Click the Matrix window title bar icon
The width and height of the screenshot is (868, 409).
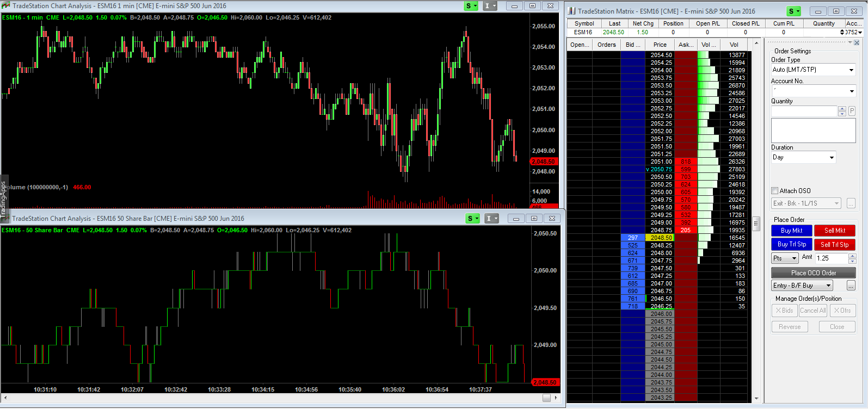[x=572, y=11]
